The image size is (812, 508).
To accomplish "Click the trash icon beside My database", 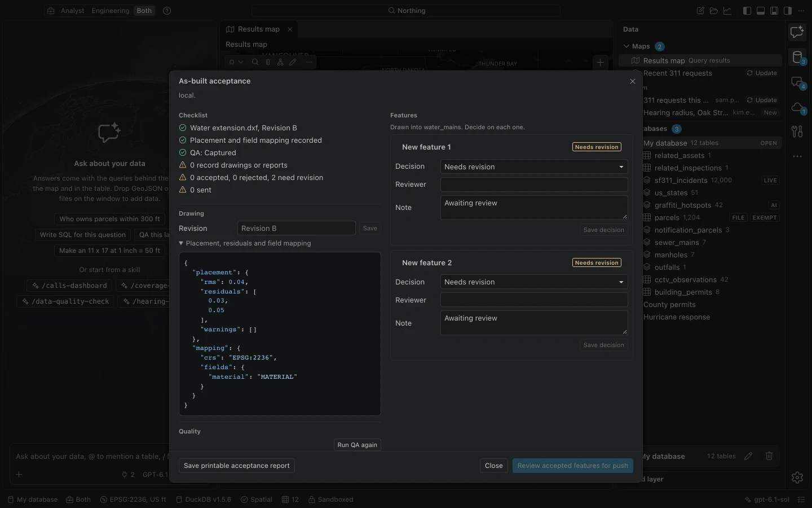I will 769,456.
